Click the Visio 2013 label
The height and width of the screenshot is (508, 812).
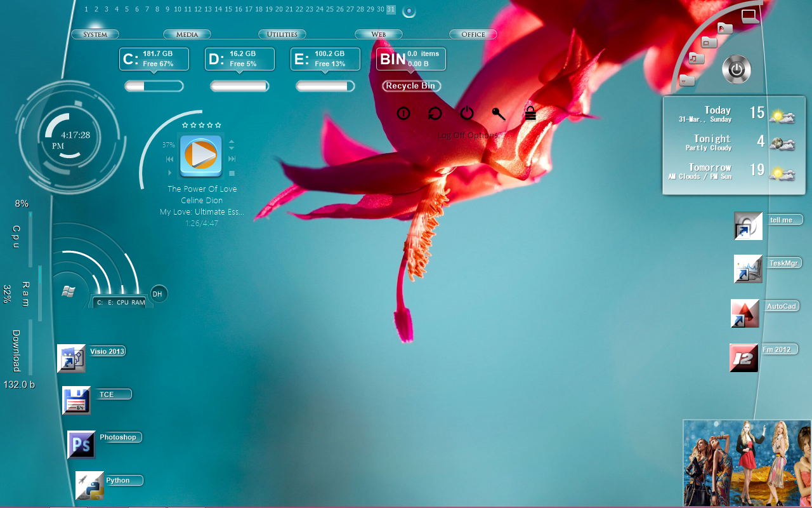pos(107,351)
